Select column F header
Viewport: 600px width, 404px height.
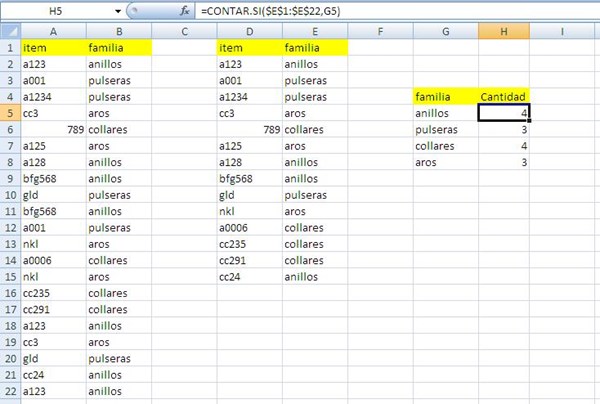point(380,31)
